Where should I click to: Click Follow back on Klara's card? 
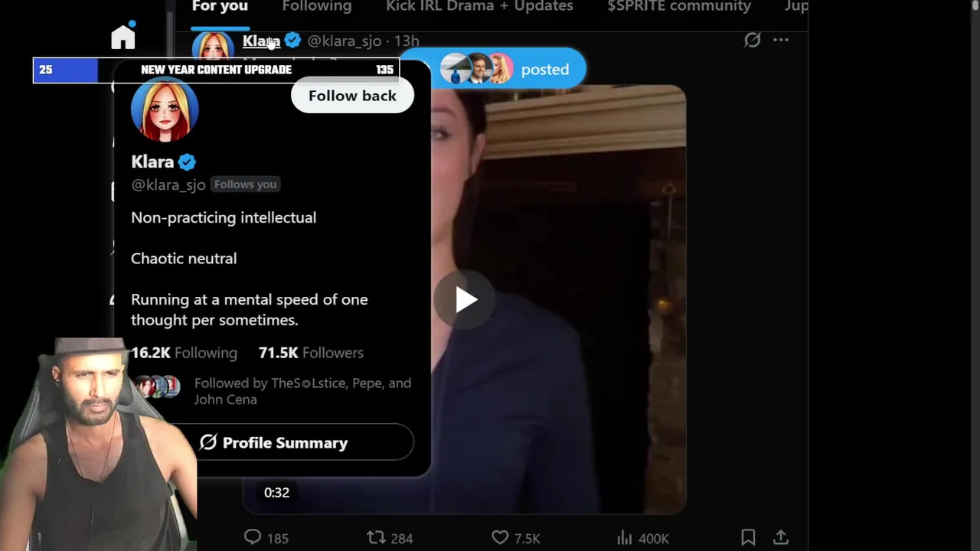(352, 96)
